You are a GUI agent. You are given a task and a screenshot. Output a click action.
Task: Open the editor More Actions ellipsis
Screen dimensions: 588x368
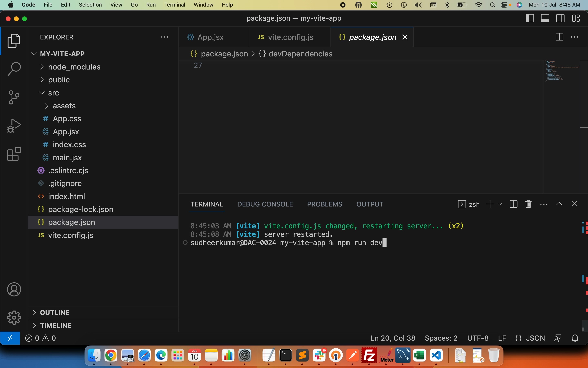(574, 37)
